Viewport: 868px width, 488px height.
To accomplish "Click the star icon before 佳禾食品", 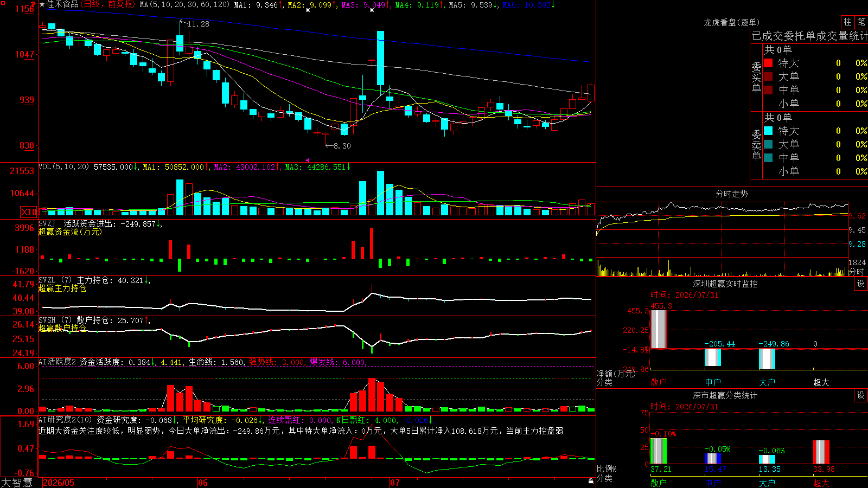I will tap(42, 4).
